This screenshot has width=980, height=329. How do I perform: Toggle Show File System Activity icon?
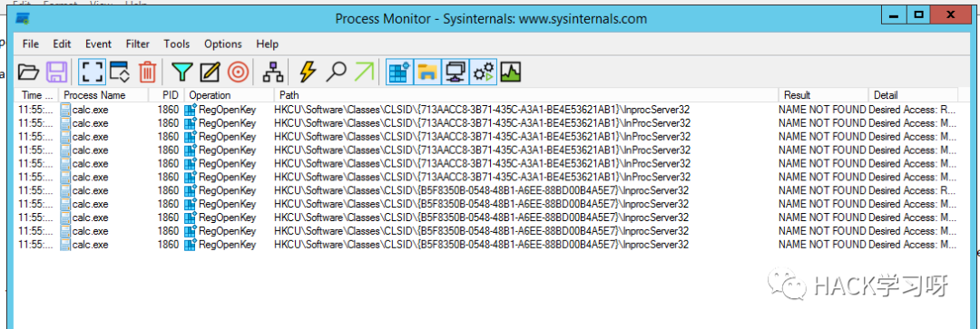click(426, 73)
